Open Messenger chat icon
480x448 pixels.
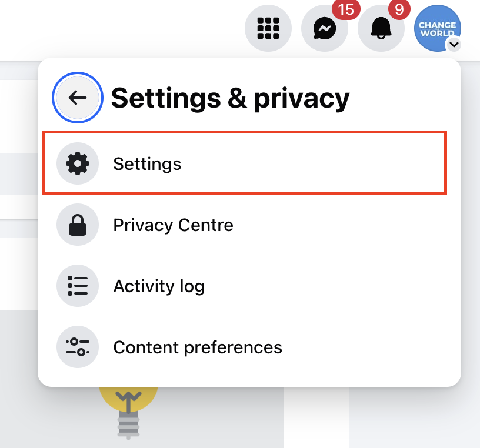[x=325, y=28]
